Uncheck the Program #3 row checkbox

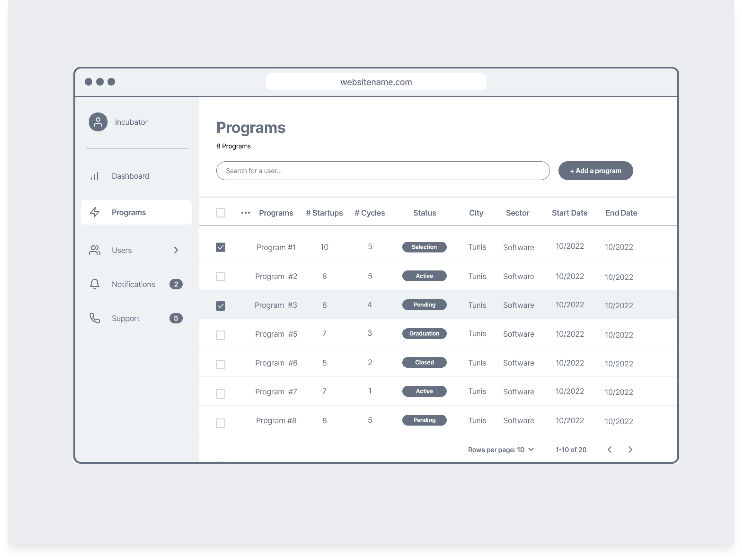pyautogui.click(x=220, y=306)
